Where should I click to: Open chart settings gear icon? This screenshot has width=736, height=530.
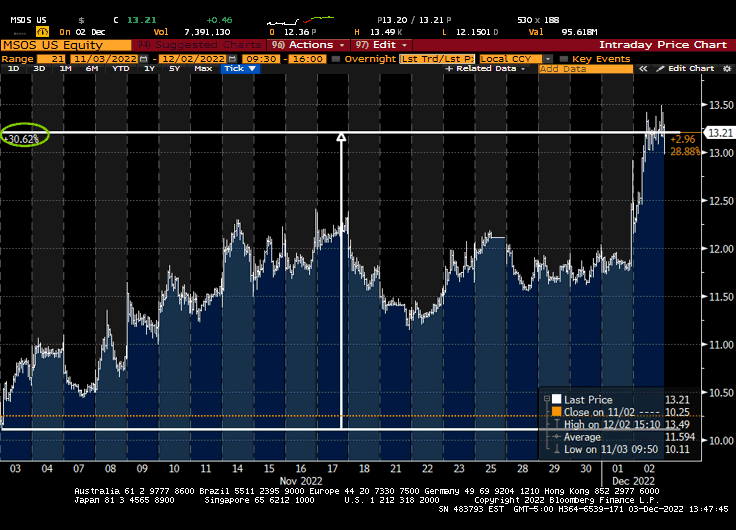tap(727, 69)
